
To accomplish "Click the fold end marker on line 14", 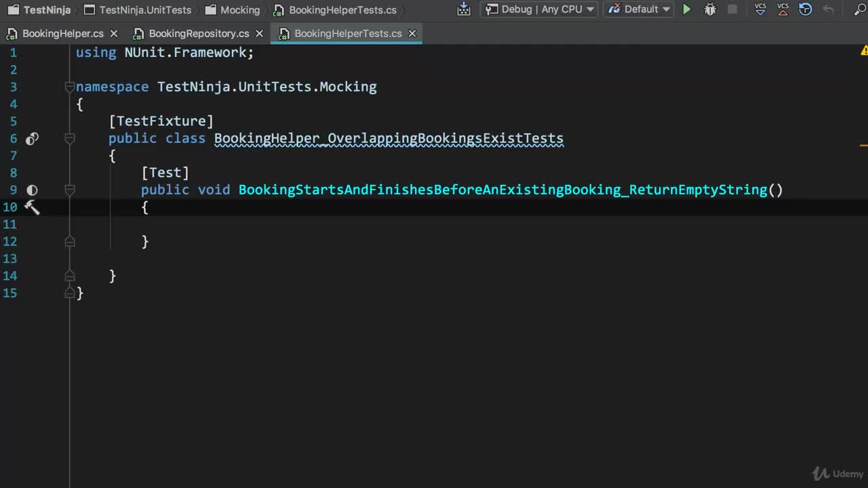I will point(69,276).
